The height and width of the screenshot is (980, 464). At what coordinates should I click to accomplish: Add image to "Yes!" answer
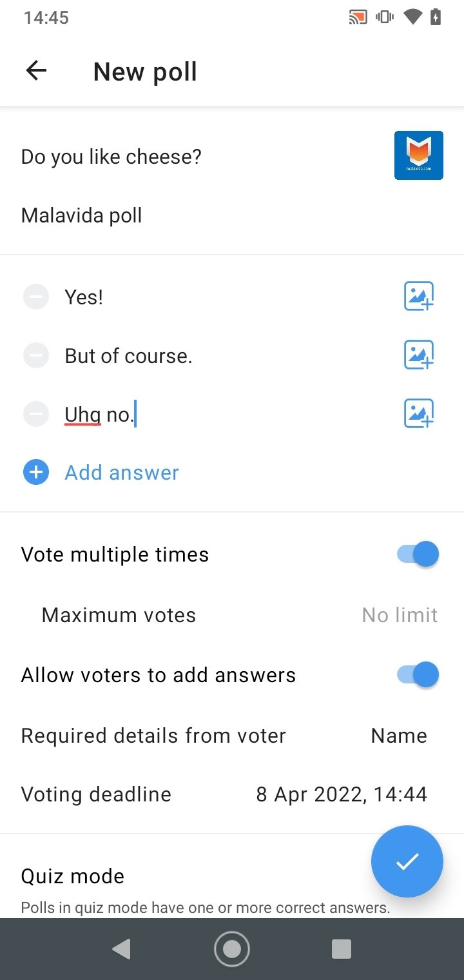pyautogui.click(x=419, y=297)
